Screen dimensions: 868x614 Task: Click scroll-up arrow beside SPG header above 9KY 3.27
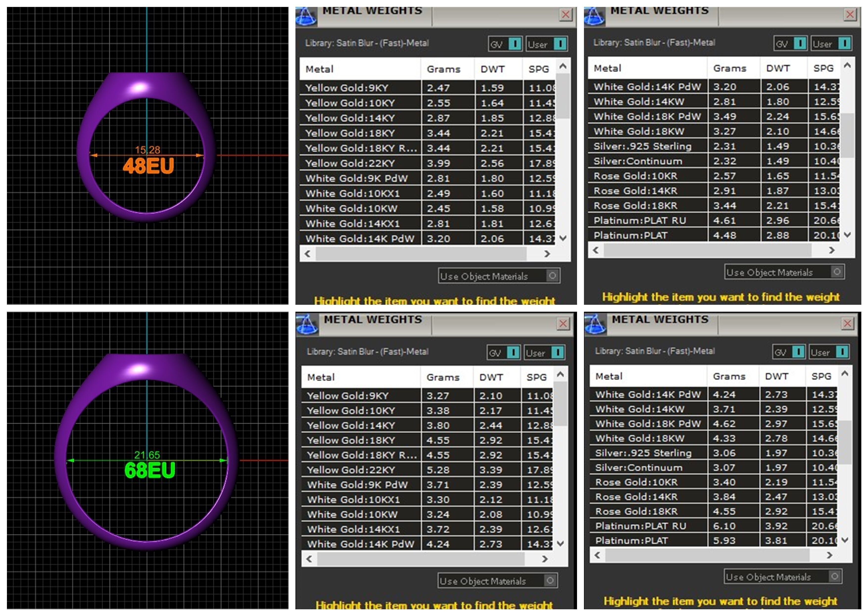coord(561,375)
